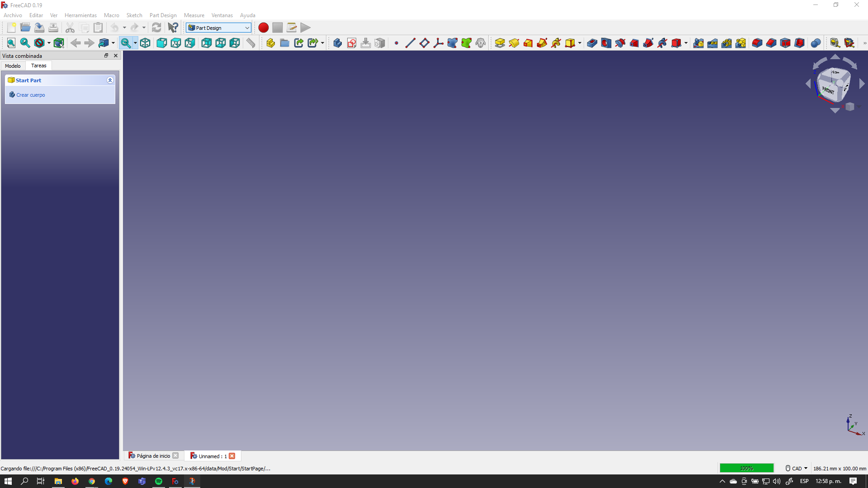
Task: Click the green 100% progress bar
Action: click(746, 468)
